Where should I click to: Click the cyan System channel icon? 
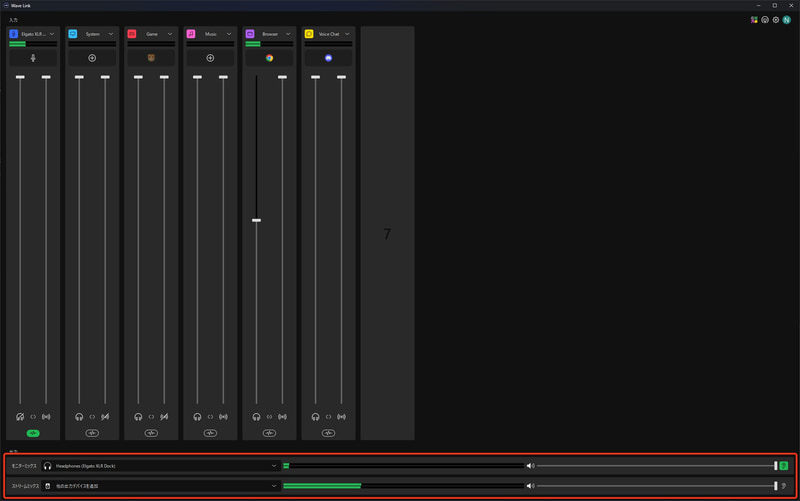73,34
